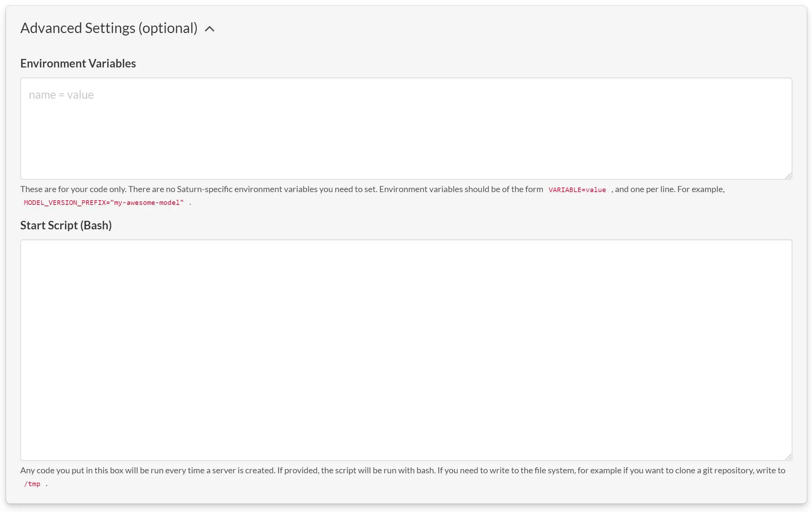Focus the Environment Variables text area
The image size is (812, 512).
(406, 135)
